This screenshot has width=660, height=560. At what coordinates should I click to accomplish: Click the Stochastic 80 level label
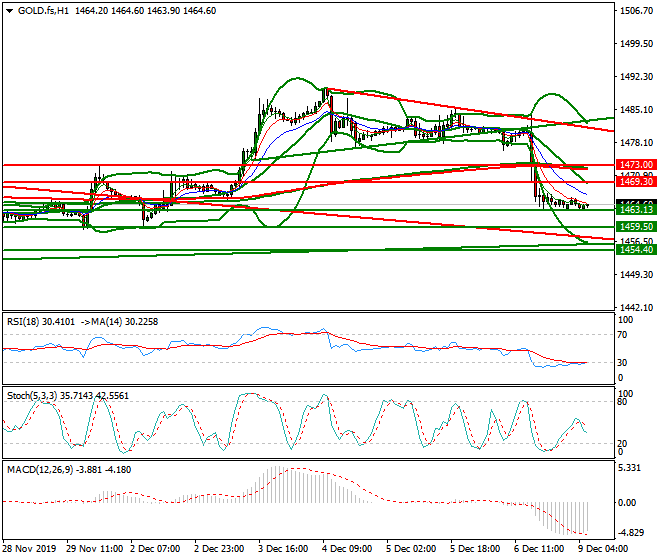click(623, 402)
